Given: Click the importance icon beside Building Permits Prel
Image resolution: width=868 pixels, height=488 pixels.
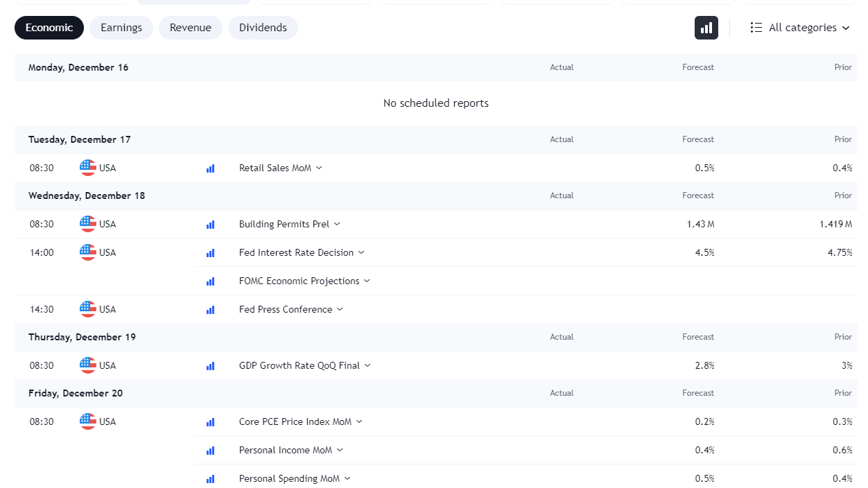Looking at the screenshot, I should 210,225.
